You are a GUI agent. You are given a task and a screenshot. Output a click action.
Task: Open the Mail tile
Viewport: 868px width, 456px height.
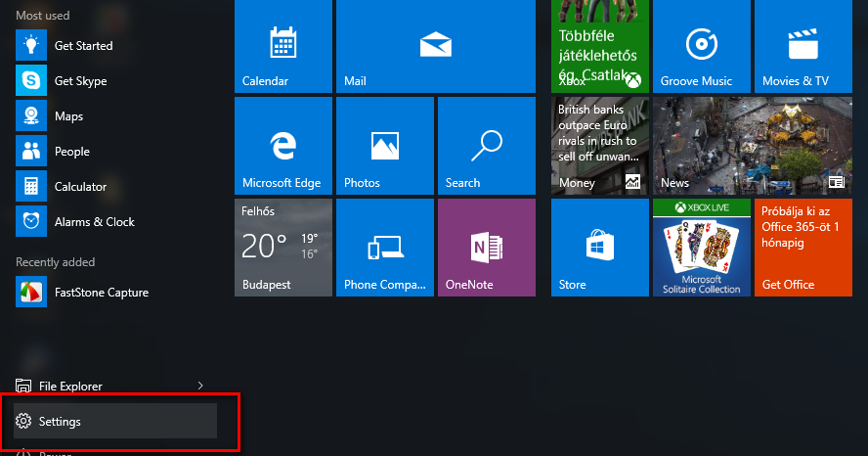click(436, 46)
